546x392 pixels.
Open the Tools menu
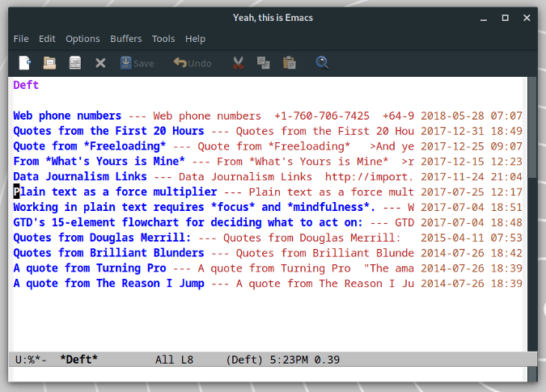pyautogui.click(x=163, y=39)
